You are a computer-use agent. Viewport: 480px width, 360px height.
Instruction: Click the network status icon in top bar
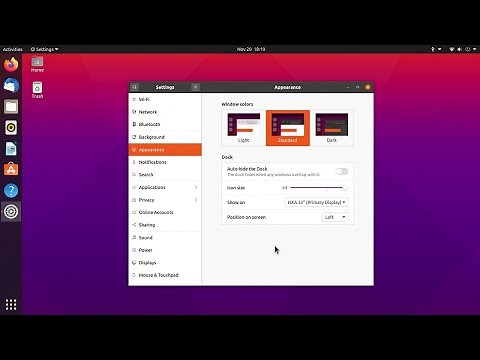tap(452, 49)
